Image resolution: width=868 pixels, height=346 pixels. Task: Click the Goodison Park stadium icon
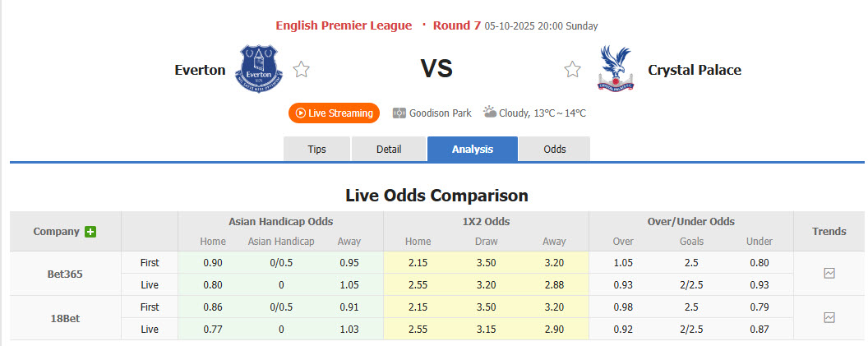[399, 113]
